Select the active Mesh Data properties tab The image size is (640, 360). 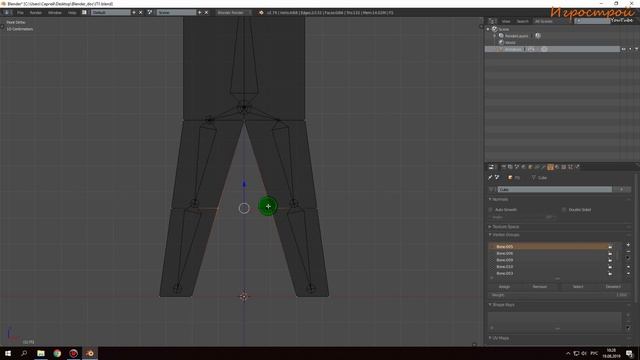coord(551,167)
